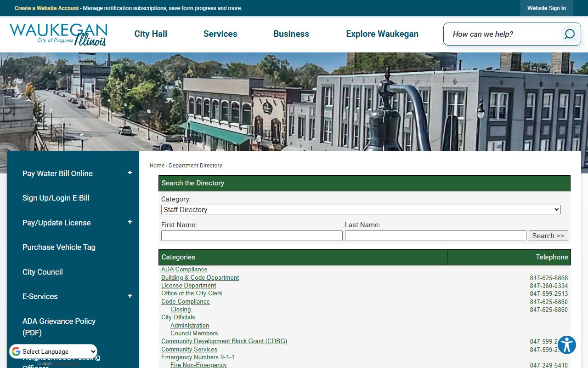This screenshot has height=368, width=588.
Task: Click the search magnifier icon
Action: click(569, 34)
